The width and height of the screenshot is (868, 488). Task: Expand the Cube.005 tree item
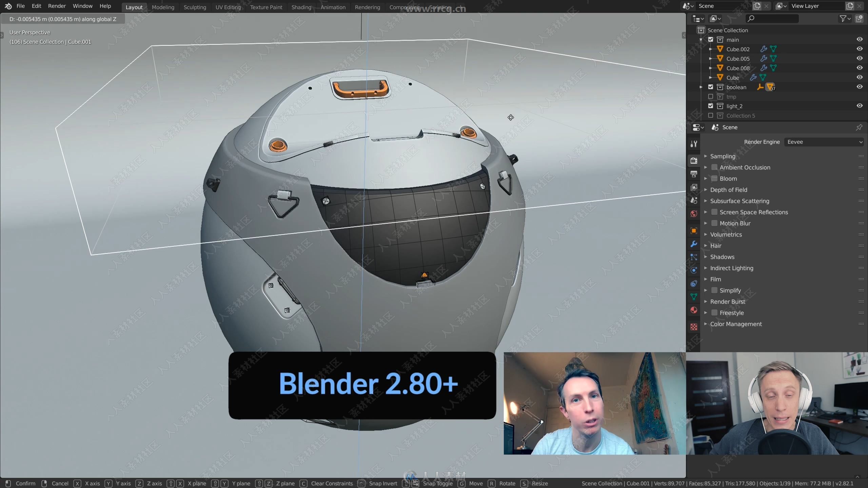710,59
